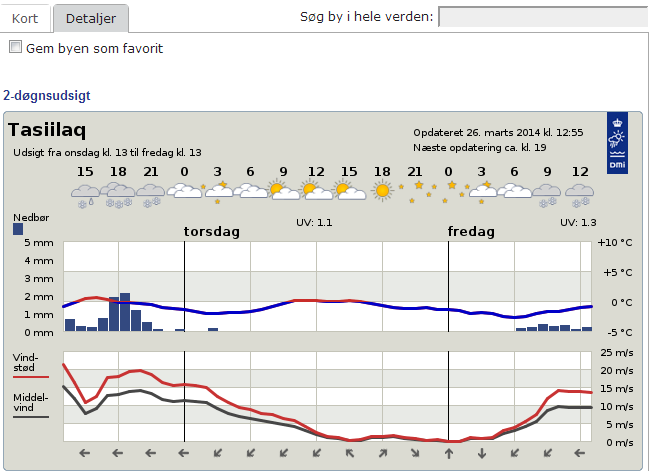
Task: Click the west wind arrow under Wednesday 15
Action: point(85,453)
